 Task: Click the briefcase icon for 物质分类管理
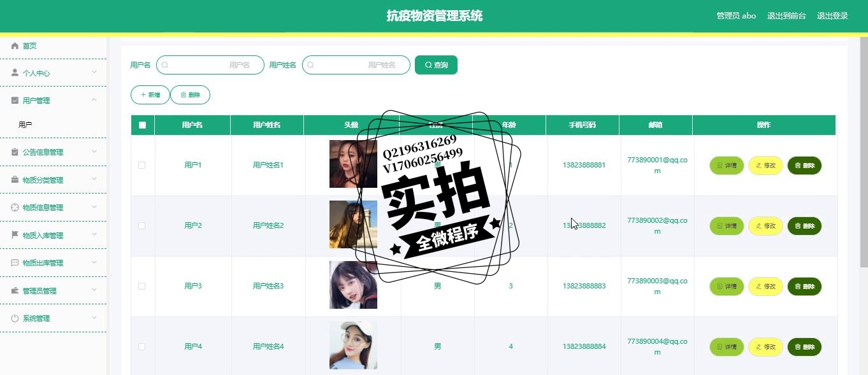[15, 180]
